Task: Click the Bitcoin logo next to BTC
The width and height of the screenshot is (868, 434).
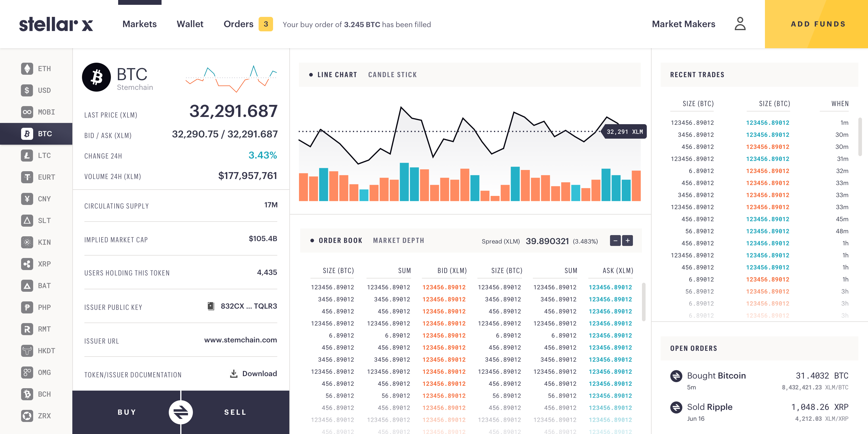Action: (96, 77)
